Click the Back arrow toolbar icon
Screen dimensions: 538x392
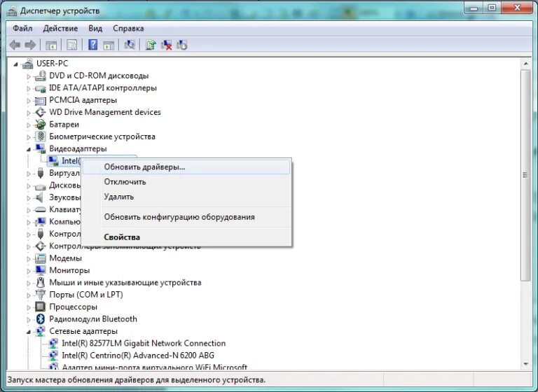coord(15,45)
